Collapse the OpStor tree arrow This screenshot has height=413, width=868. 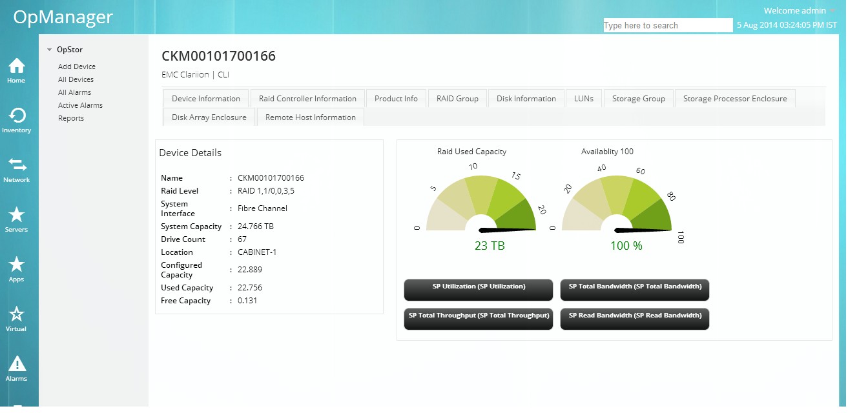coord(49,50)
